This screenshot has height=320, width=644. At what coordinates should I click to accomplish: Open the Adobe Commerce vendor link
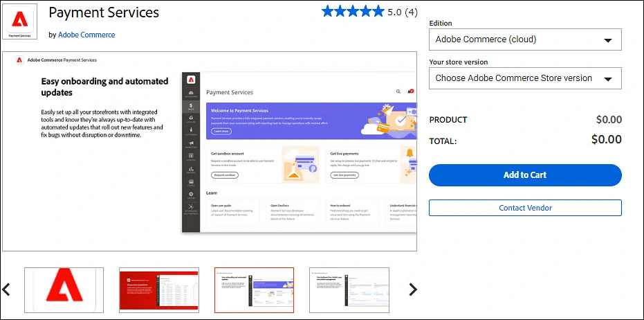[x=86, y=35]
